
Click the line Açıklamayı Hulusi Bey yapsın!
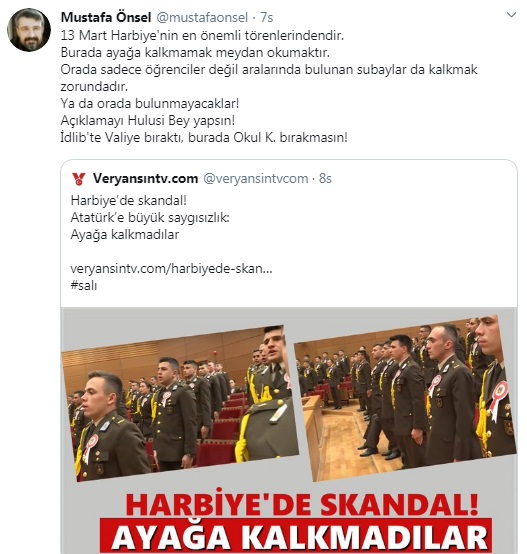[x=148, y=120]
